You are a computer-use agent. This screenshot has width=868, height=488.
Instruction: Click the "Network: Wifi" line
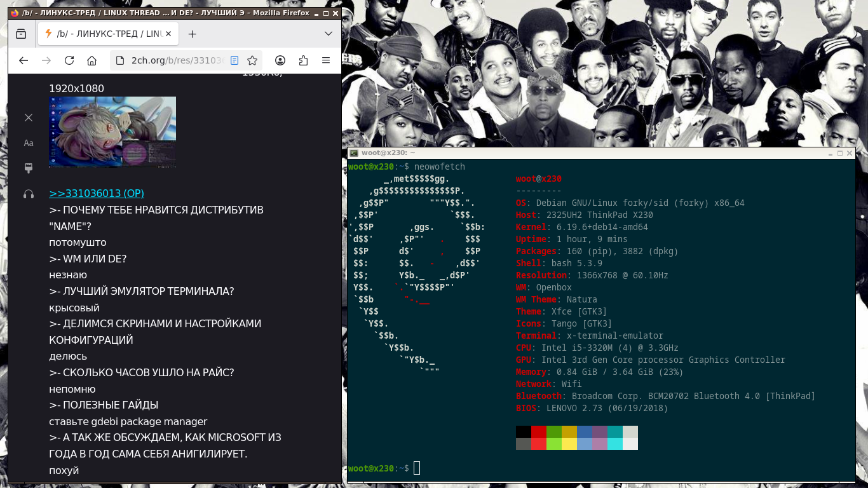point(549,384)
